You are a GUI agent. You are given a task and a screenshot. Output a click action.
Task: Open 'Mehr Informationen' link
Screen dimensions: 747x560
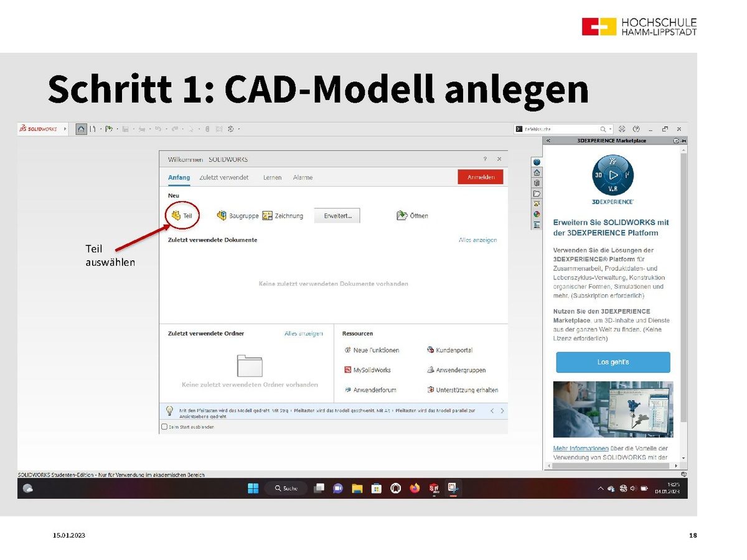[x=580, y=448]
